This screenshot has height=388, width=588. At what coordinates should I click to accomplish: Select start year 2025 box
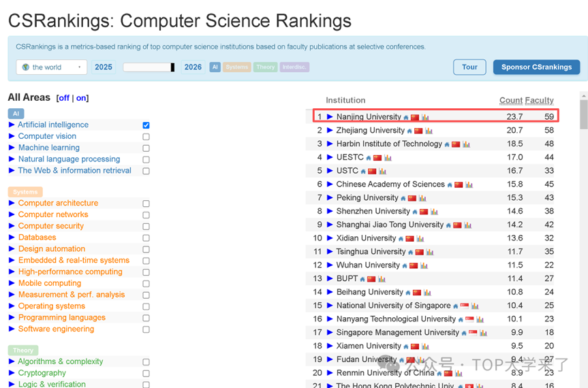point(104,67)
